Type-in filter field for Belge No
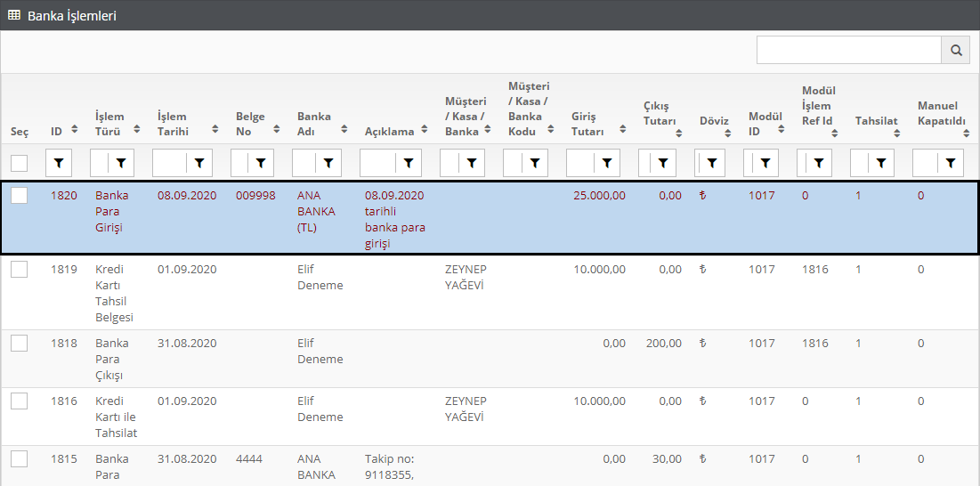This screenshot has height=486, width=980. click(x=239, y=163)
